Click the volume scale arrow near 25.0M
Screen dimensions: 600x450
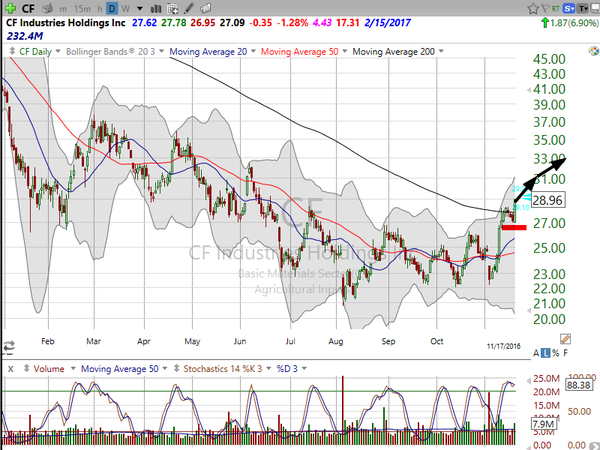tap(529, 380)
